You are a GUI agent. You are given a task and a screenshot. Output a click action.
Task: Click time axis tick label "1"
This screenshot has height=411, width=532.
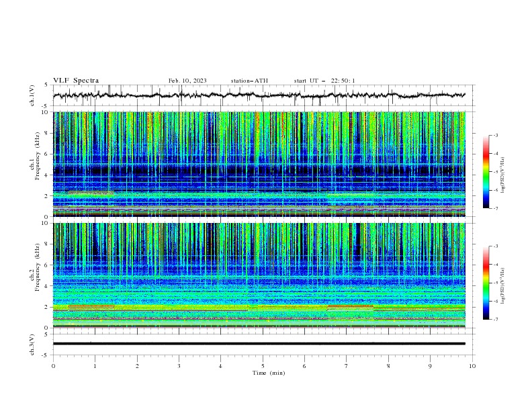click(x=95, y=366)
